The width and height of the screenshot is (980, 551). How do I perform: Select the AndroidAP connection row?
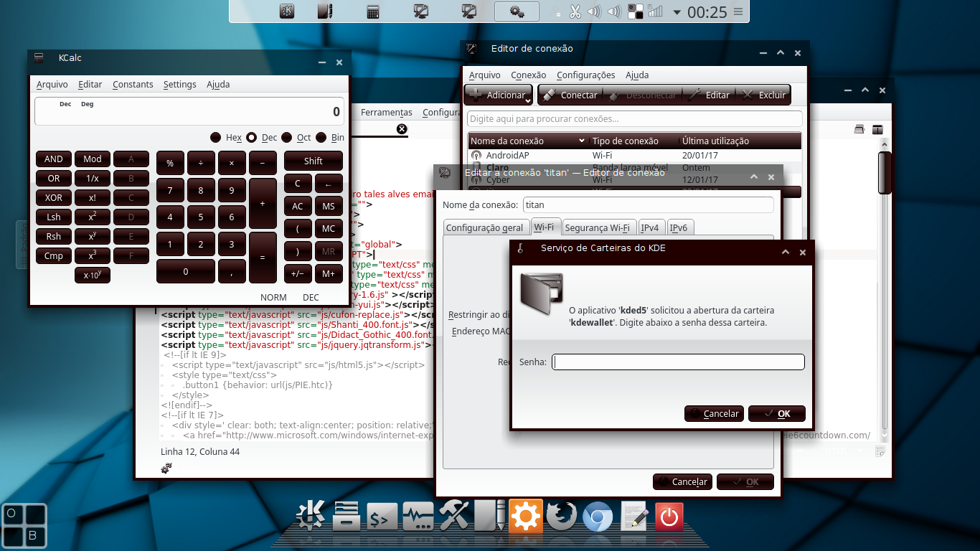click(x=634, y=155)
